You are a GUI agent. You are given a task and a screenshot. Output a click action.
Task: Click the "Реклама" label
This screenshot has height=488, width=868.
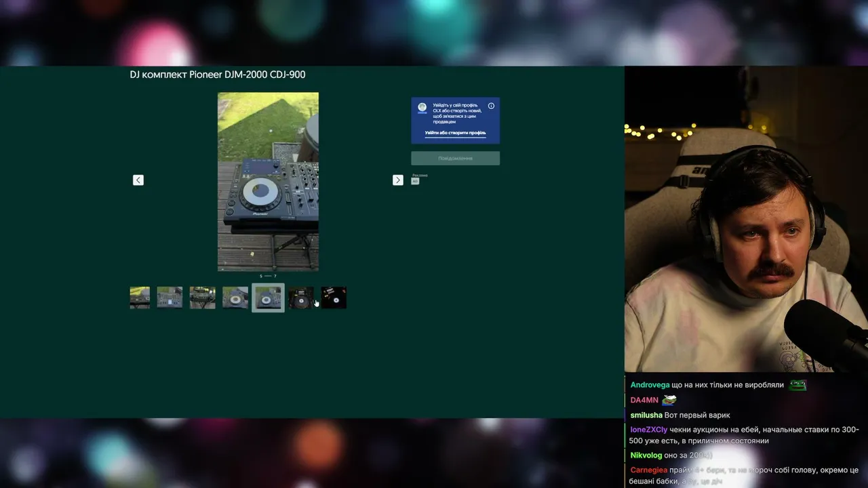click(x=420, y=176)
